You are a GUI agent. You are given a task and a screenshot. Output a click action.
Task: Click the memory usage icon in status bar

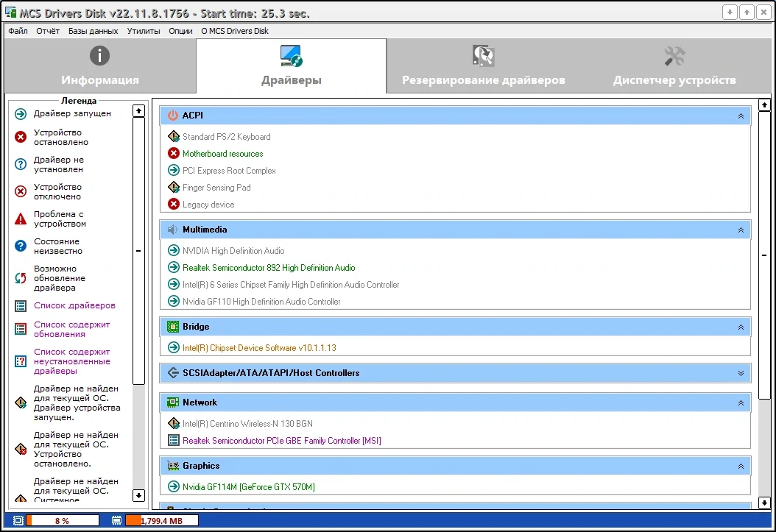[117, 521]
